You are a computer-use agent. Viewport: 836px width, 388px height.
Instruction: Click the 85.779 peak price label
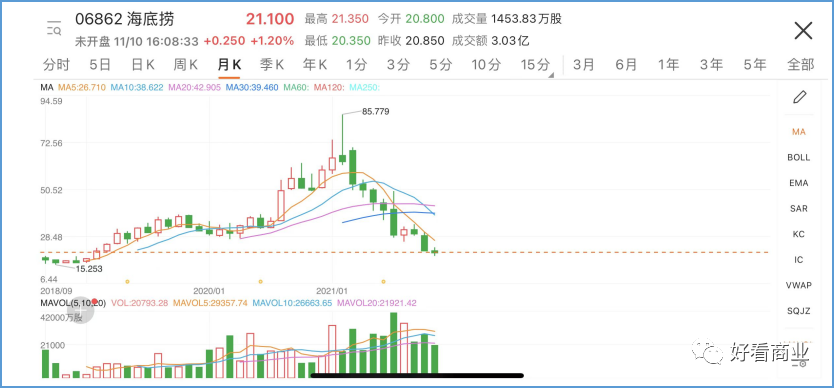click(x=375, y=112)
